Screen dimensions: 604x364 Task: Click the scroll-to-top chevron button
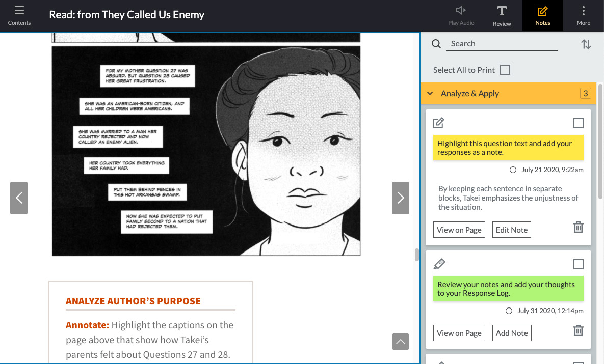coord(401,342)
